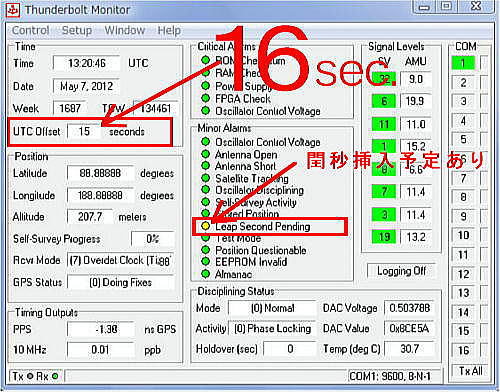The height and width of the screenshot is (392, 500).
Task: Click the EEPROM Invalid status indicator
Action: [206, 262]
